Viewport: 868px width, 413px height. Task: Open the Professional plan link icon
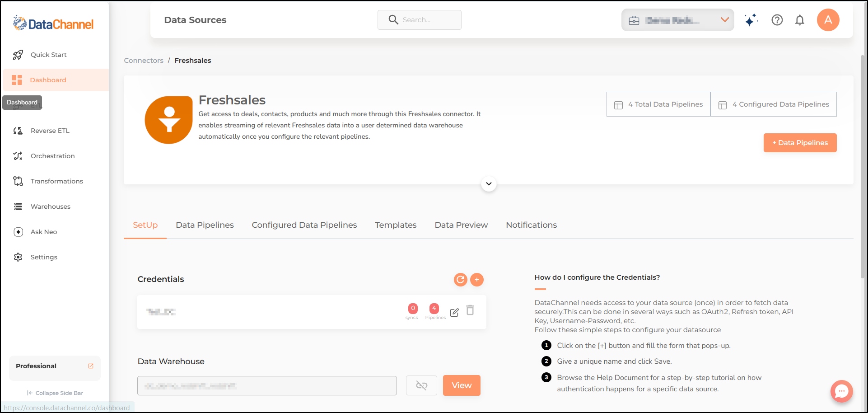pyautogui.click(x=91, y=366)
